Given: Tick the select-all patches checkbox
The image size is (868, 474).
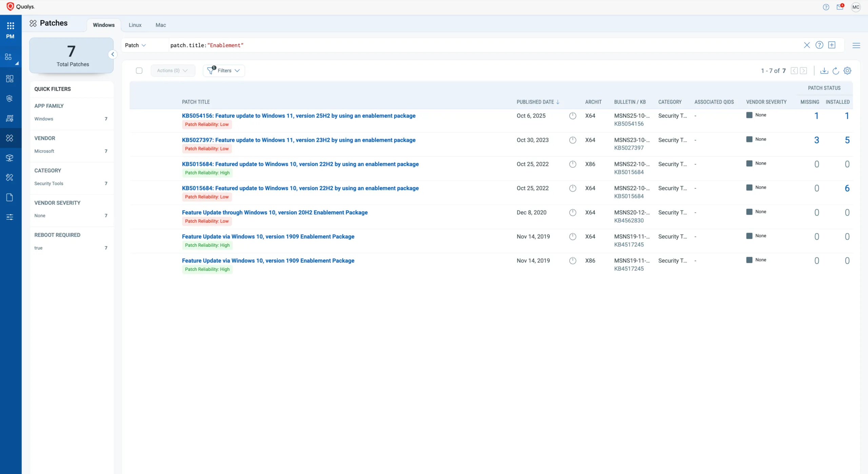Looking at the screenshot, I should point(139,70).
